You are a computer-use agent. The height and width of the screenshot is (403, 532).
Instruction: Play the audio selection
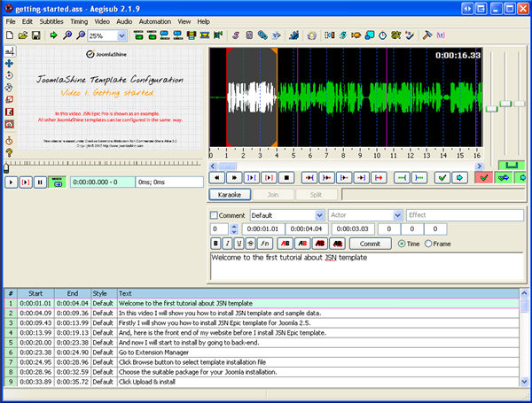coord(252,178)
